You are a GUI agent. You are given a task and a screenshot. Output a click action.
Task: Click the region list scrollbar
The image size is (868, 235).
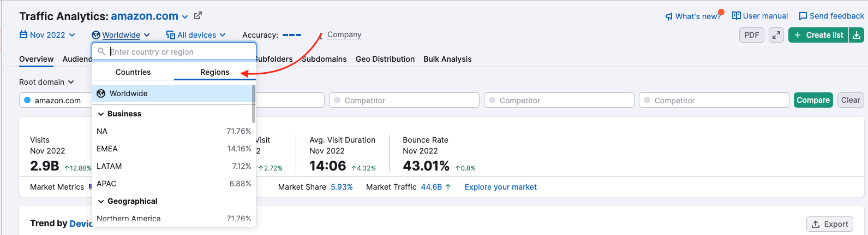tap(254, 104)
